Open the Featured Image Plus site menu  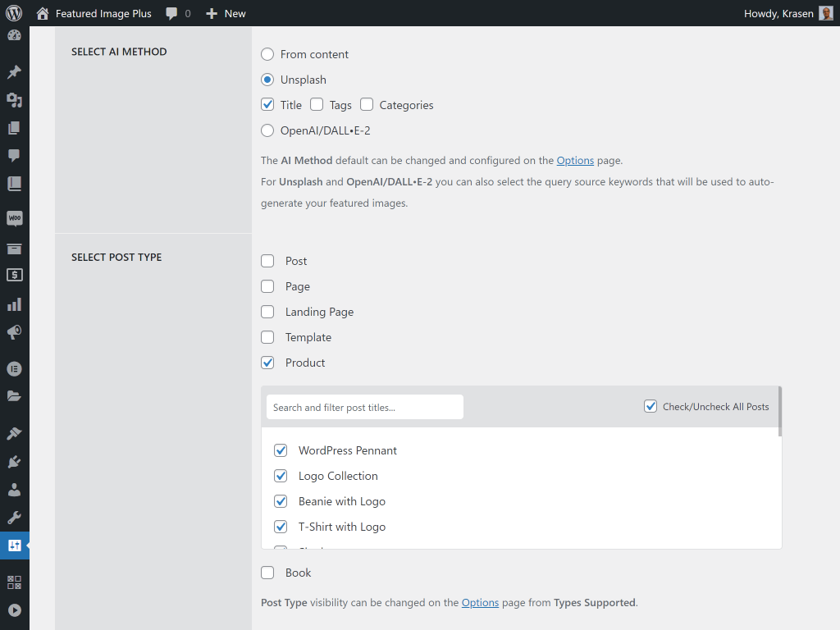click(103, 13)
